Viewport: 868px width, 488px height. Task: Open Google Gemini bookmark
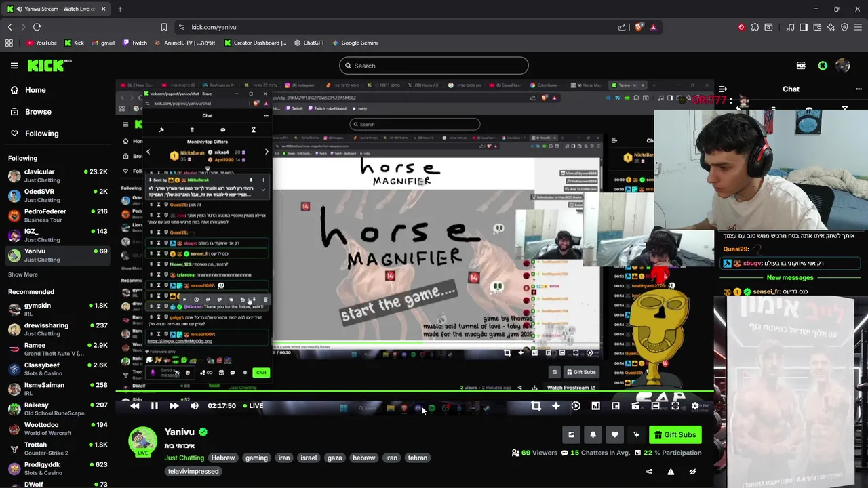click(355, 43)
